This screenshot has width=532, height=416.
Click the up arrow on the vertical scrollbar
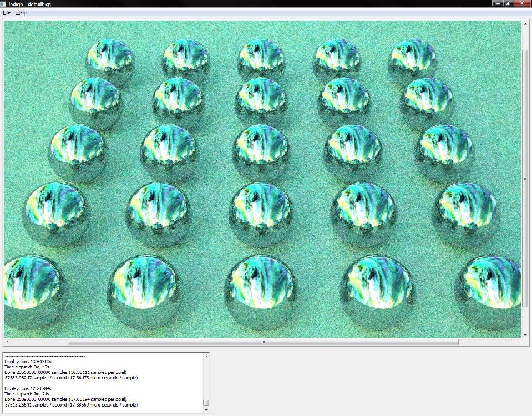pyautogui.click(x=524, y=24)
